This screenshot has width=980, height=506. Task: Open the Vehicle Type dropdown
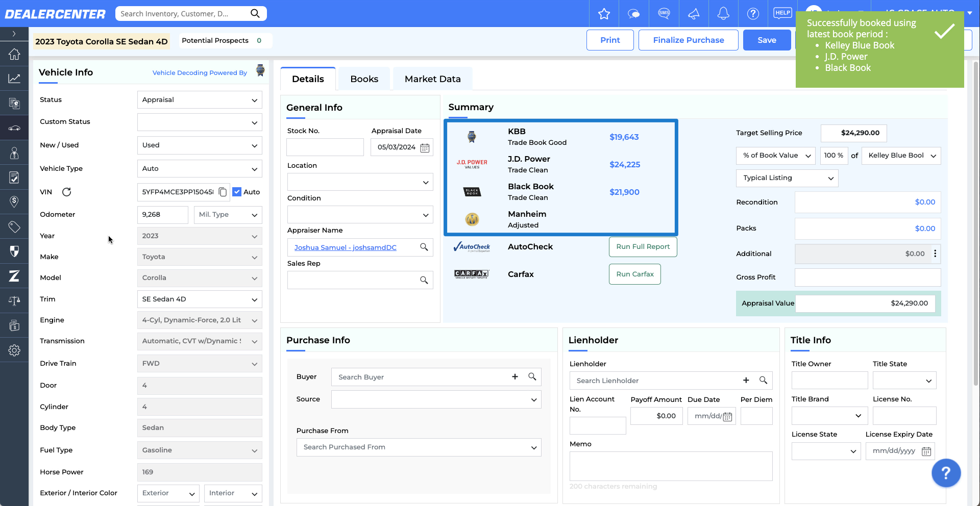pos(200,169)
